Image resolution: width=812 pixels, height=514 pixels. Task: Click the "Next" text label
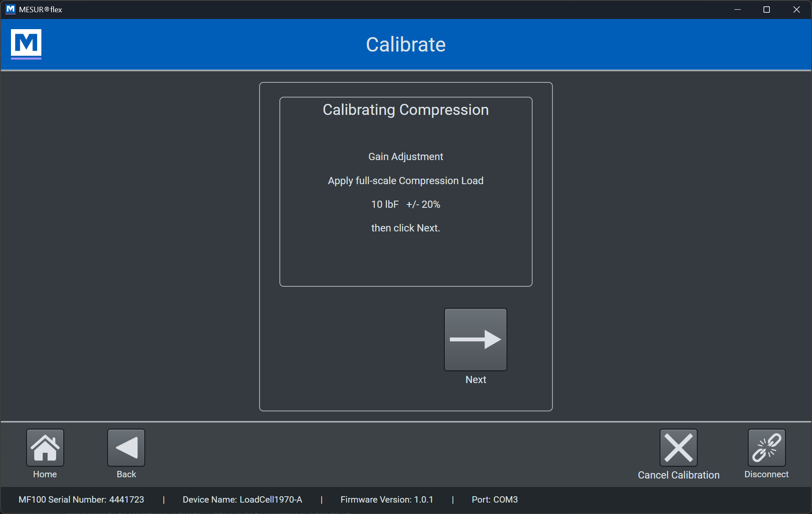click(x=476, y=380)
